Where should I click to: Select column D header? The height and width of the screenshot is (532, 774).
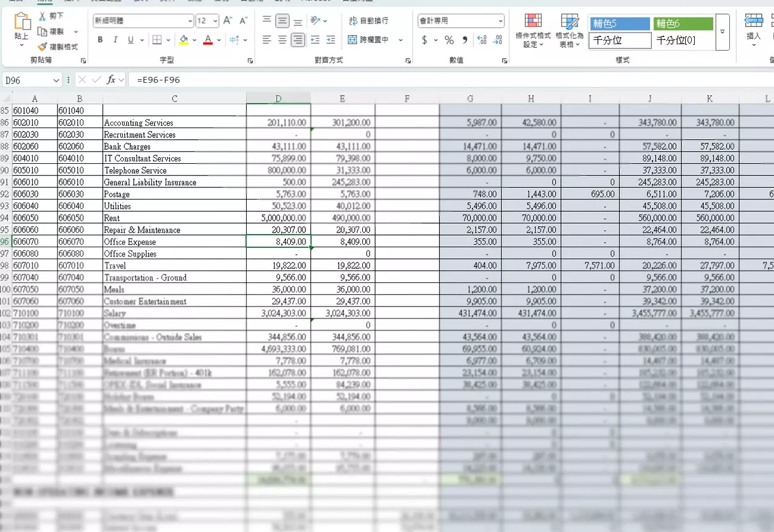278,99
